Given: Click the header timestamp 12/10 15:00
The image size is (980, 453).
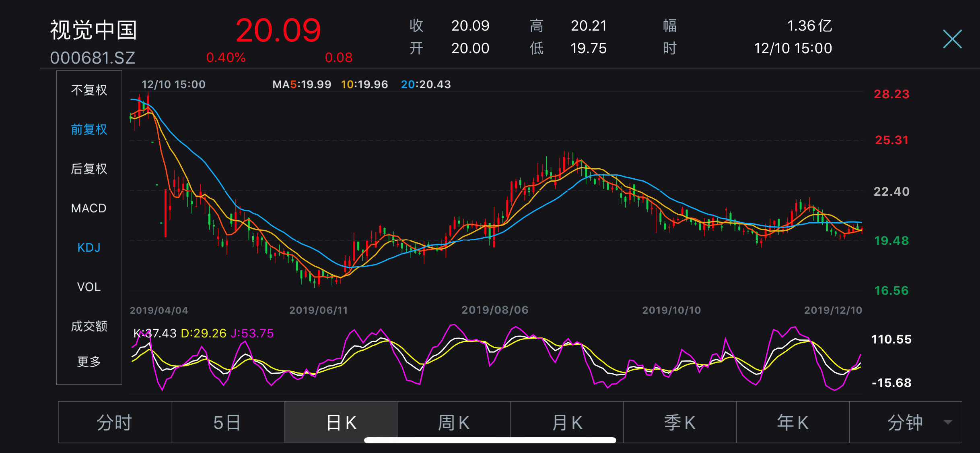Looking at the screenshot, I should (x=793, y=48).
